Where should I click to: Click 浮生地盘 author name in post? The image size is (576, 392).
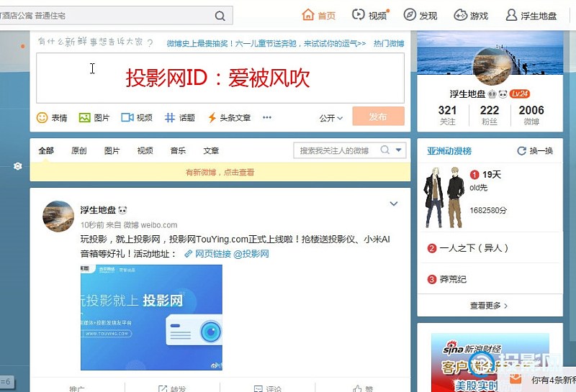pos(98,210)
